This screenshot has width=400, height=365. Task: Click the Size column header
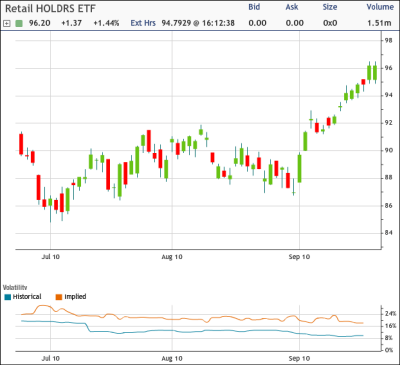pyautogui.click(x=330, y=7)
